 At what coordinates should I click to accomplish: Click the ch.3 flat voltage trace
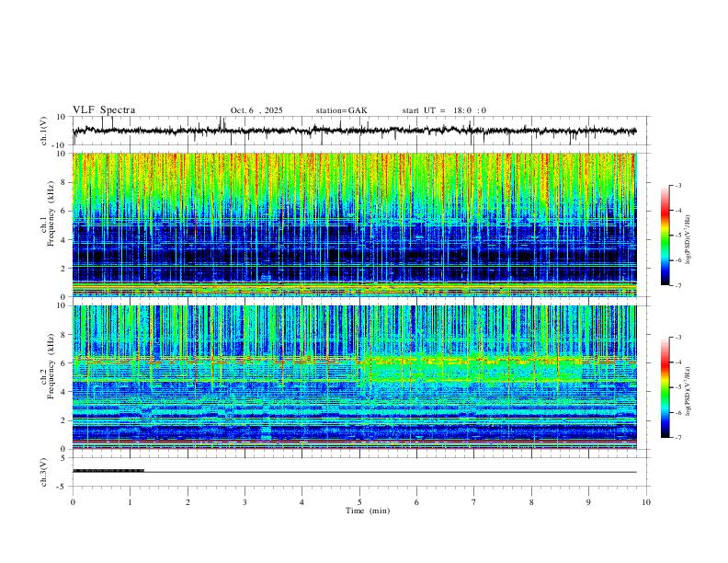pos(354,472)
